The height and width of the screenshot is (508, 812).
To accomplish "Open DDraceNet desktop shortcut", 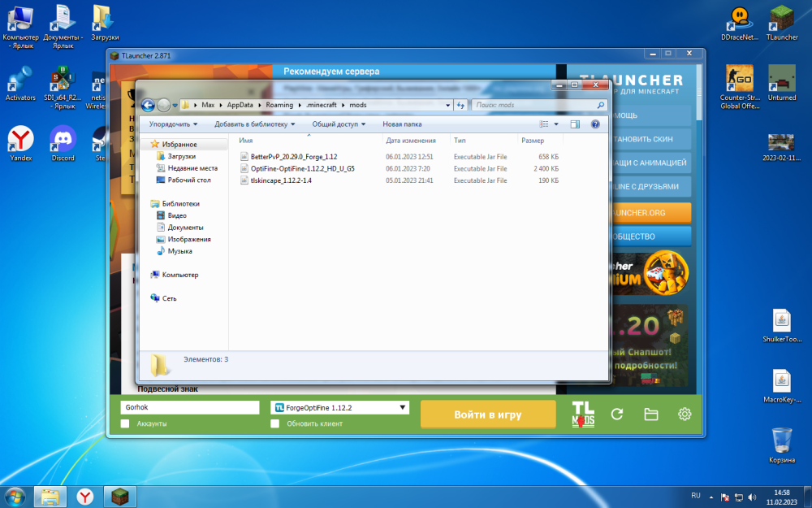I will click(740, 24).
